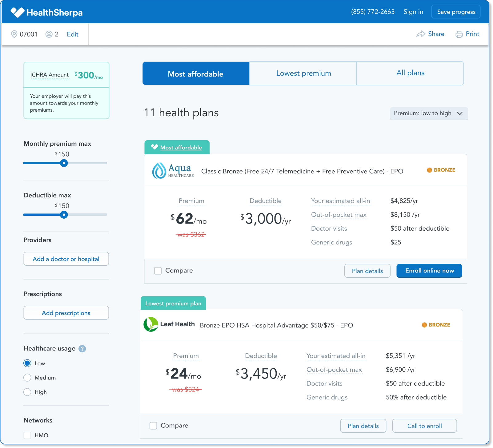Click the Bronze dot on Leaf Health plan

[424, 325]
